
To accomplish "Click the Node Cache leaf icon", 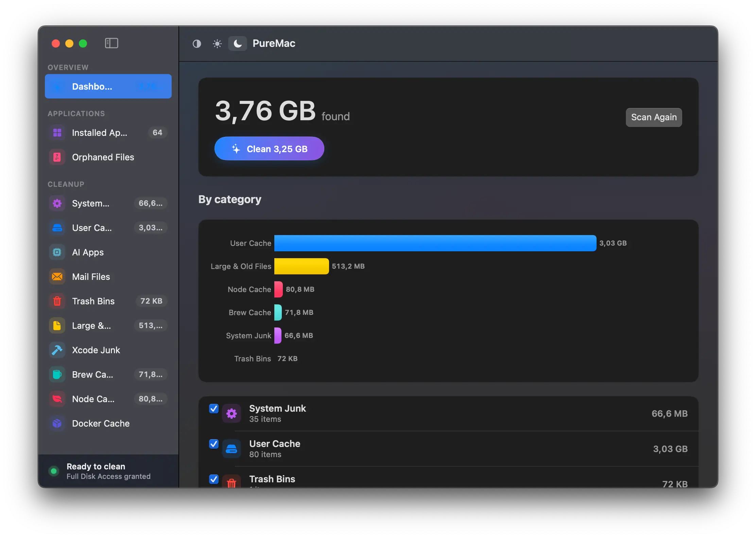I will pyautogui.click(x=57, y=399).
